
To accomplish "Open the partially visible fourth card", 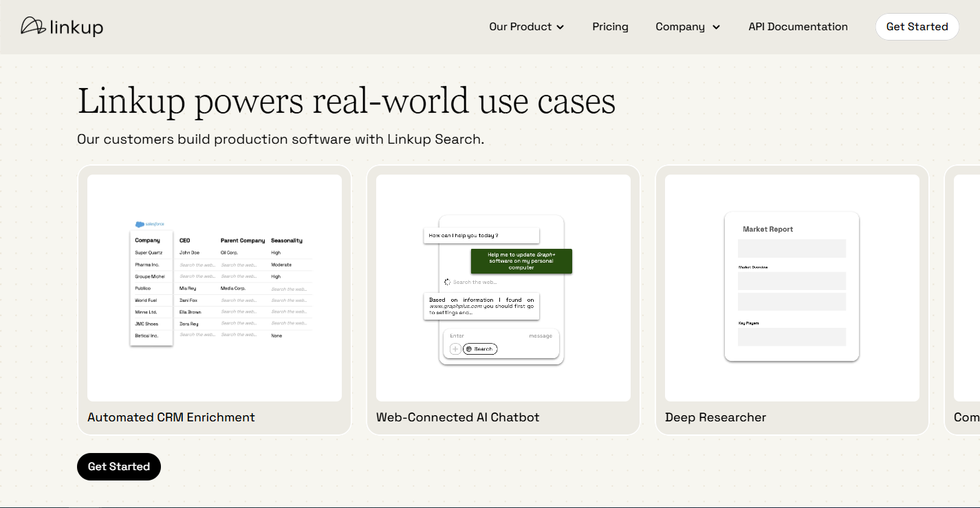I will [x=963, y=300].
